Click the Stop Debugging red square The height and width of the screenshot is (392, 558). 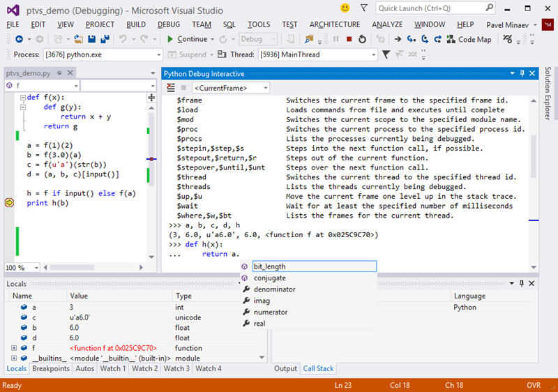click(x=349, y=39)
